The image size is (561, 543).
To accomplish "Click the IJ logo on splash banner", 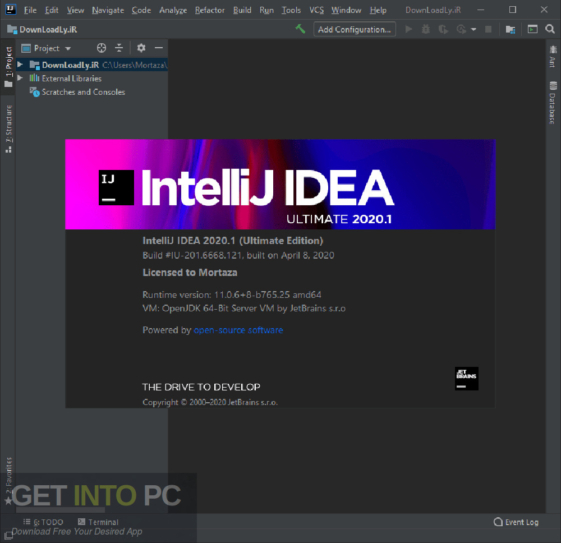I will tap(116, 187).
